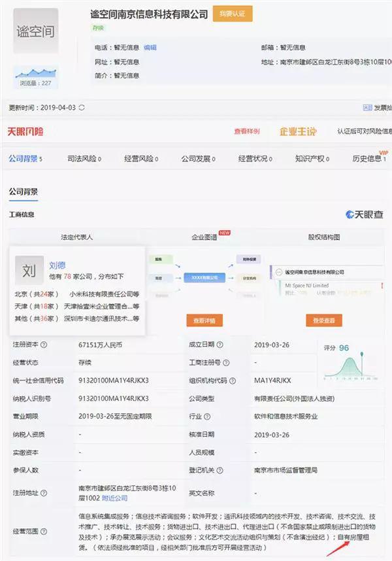This screenshot has height=561, width=392.
Task: Switch to the 历史信息 VIP tab
Action: [x=369, y=158]
